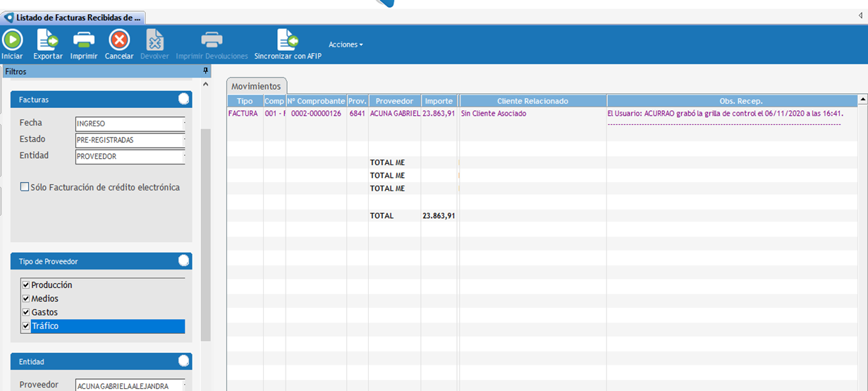Click the pin icon on Filtros panel
This screenshot has width=868, height=391.
click(x=205, y=71)
